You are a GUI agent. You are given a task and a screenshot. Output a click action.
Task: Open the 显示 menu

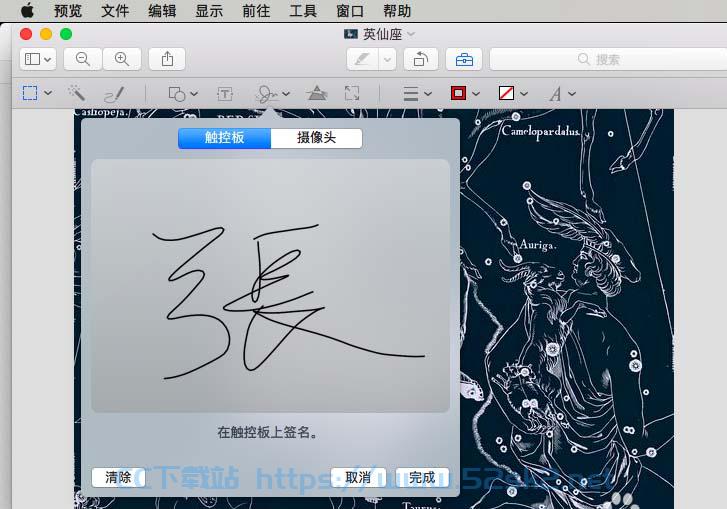click(209, 11)
